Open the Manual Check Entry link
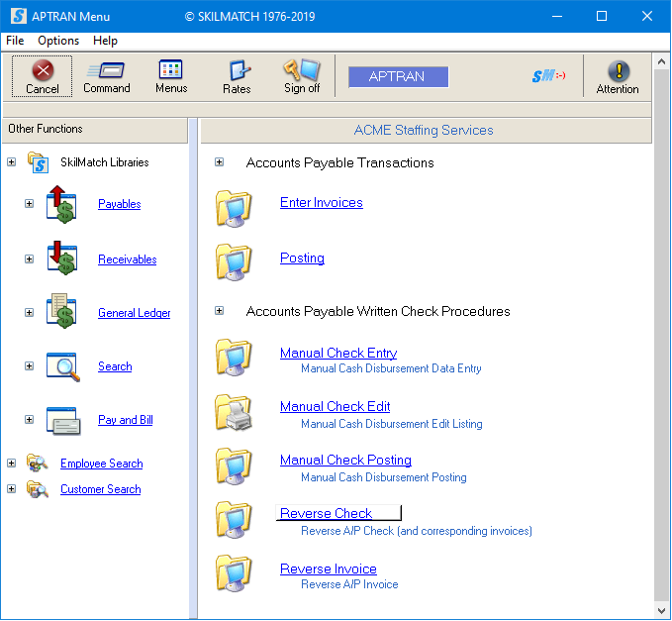 pos(338,353)
